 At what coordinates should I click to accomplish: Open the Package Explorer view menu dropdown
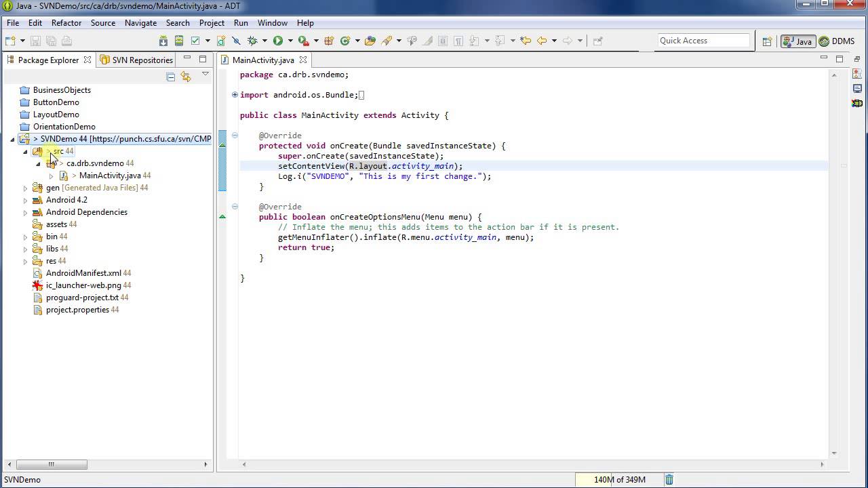[205, 74]
